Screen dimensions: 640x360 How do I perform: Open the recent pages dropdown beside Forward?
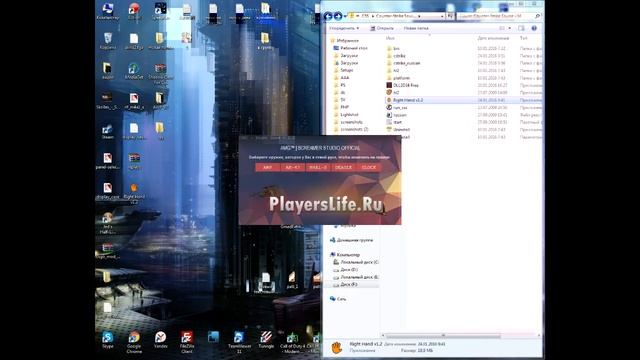click(345, 16)
